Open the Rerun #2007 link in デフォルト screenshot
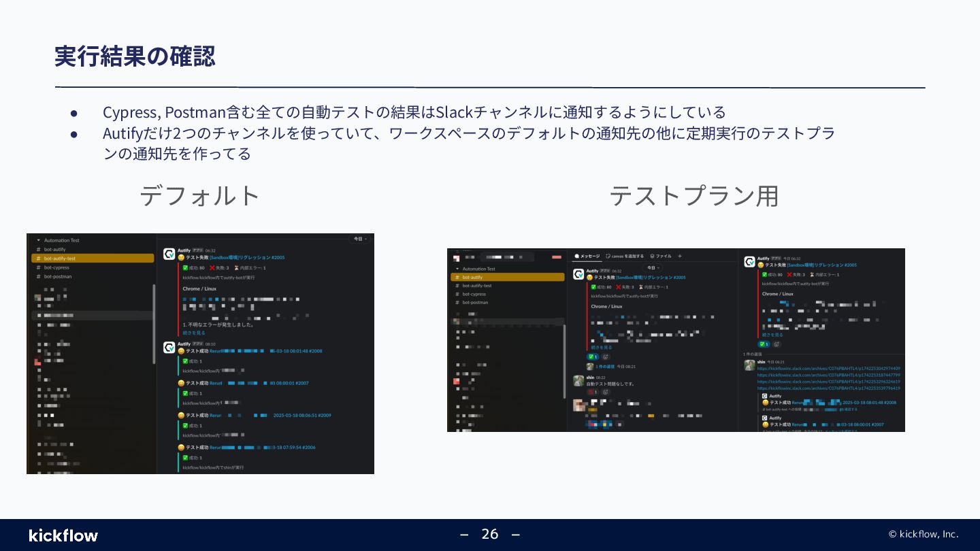 coord(259,383)
